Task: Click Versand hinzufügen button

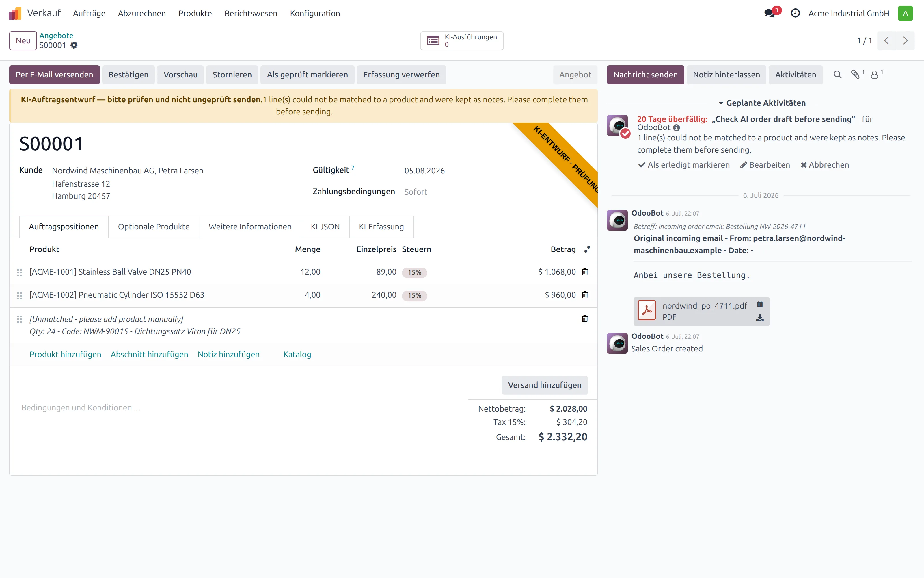Action: [x=545, y=385]
